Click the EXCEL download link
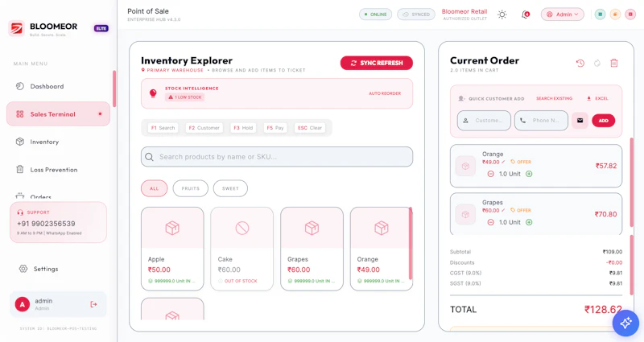The height and width of the screenshot is (342, 644). [597, 98]
